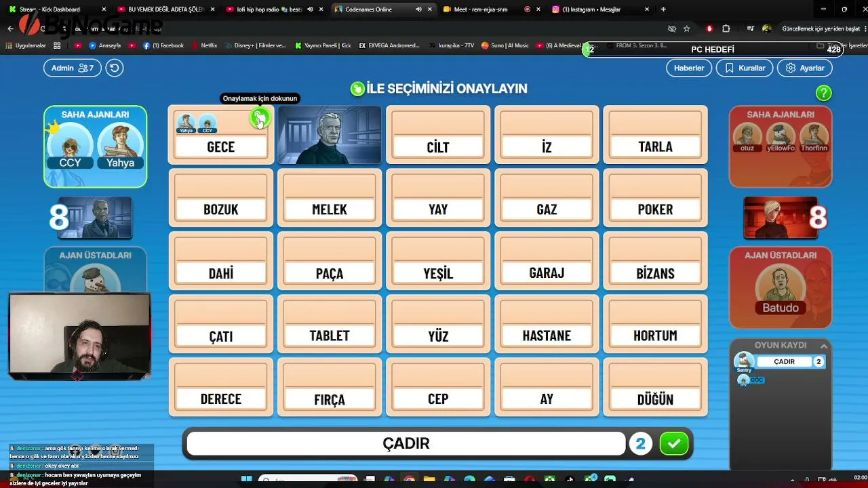Select the CİLT word card
Image resolution: width=868 pixels, height=488 pixels.
438,135
